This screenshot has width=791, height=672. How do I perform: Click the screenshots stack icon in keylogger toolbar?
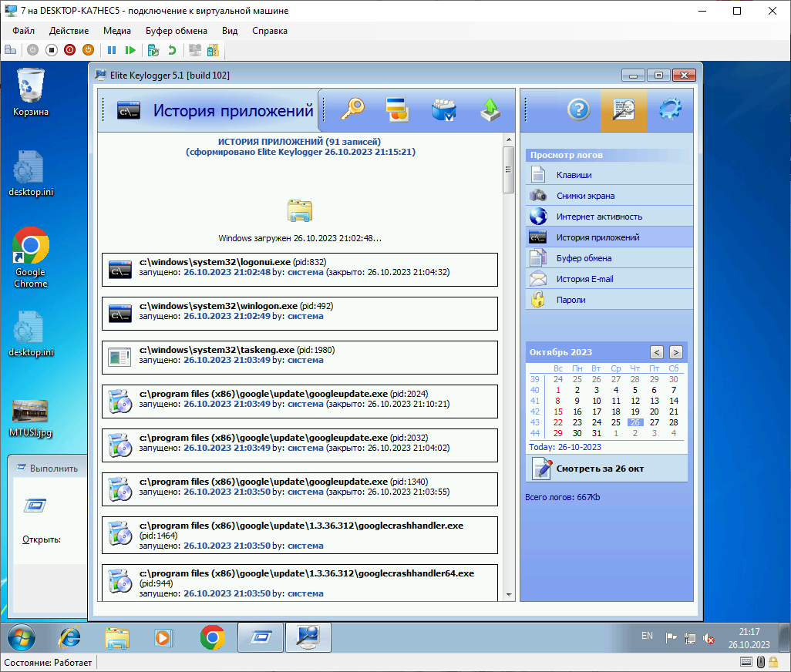click(x=398, y=109)
